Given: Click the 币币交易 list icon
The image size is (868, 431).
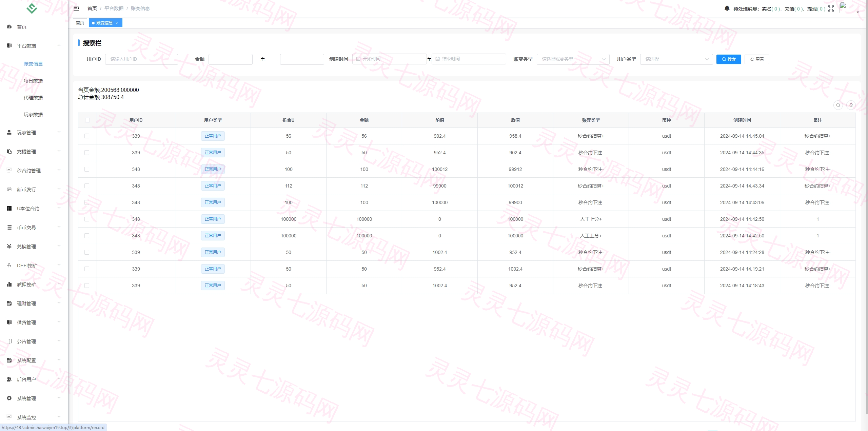Looking at the screenshot, I should click(9, 227).
